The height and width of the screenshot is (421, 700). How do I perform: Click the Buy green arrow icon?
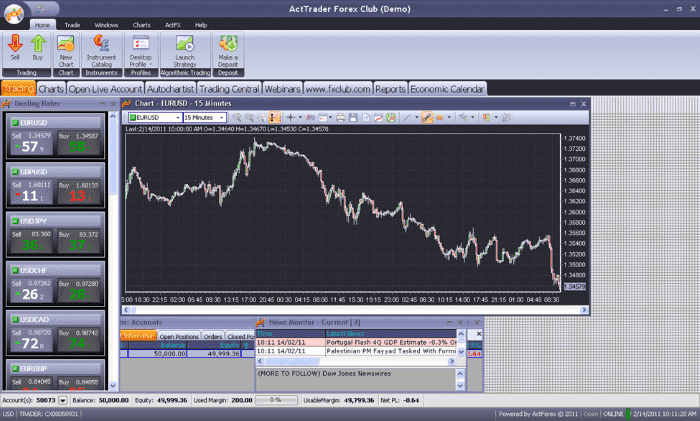tap(38, 45)
